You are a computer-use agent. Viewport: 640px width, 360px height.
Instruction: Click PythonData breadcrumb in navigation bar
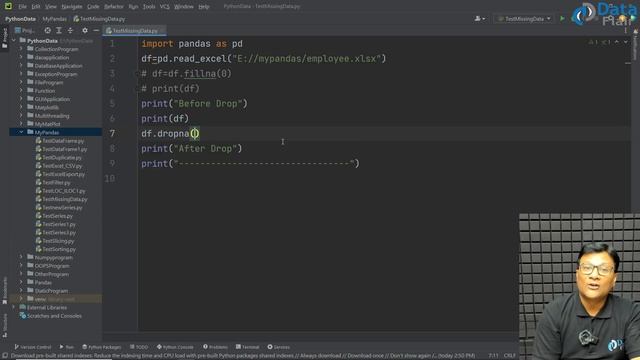[x=20, y=19]
